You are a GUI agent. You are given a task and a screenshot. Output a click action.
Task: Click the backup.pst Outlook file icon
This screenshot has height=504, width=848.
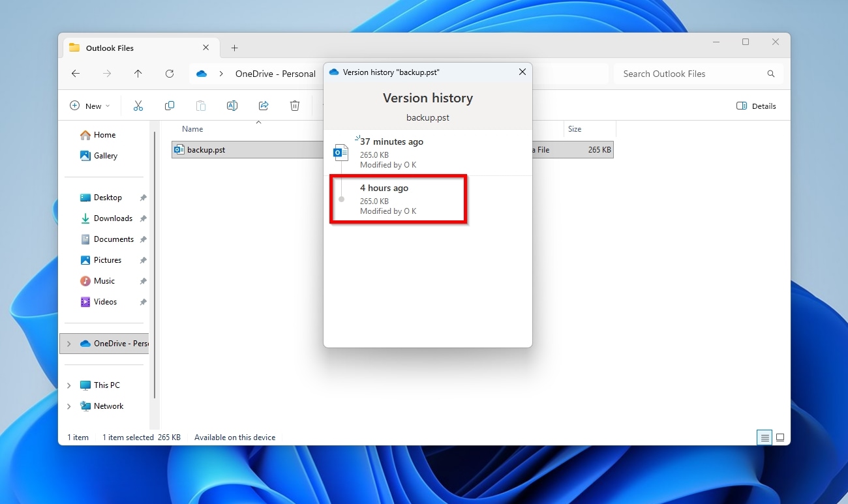point(179,150)
